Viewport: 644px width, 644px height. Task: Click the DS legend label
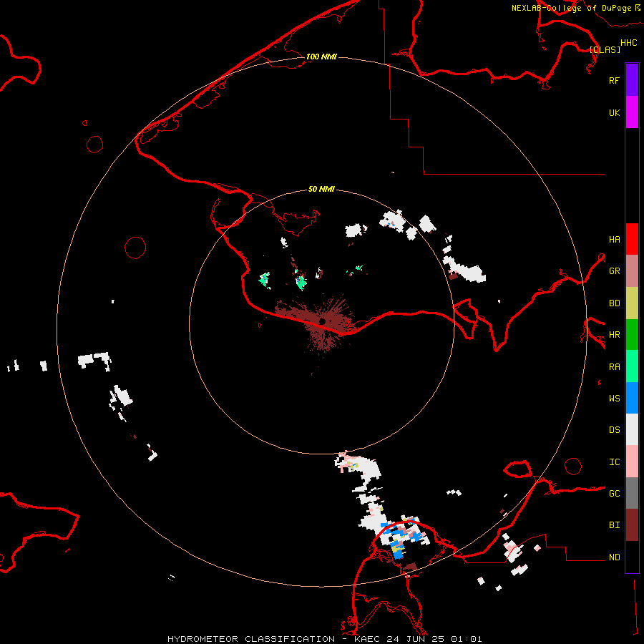(614, 429)
